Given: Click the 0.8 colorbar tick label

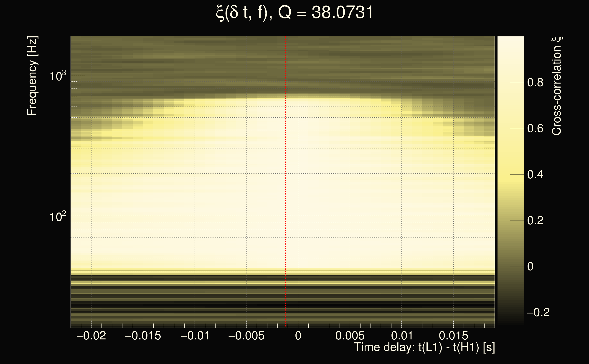Looking at the screenshot, I should click(535, 82).
